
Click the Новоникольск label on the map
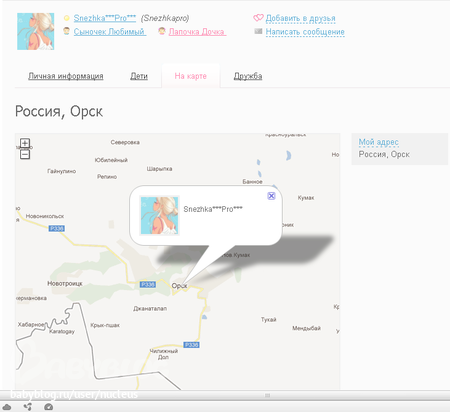click(45, 216)
